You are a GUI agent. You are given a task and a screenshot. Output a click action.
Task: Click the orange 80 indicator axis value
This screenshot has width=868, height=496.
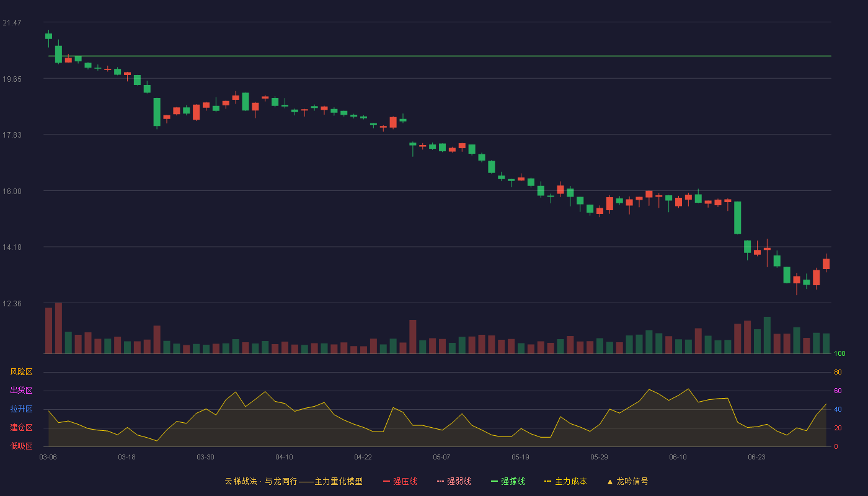pos(838,372)
